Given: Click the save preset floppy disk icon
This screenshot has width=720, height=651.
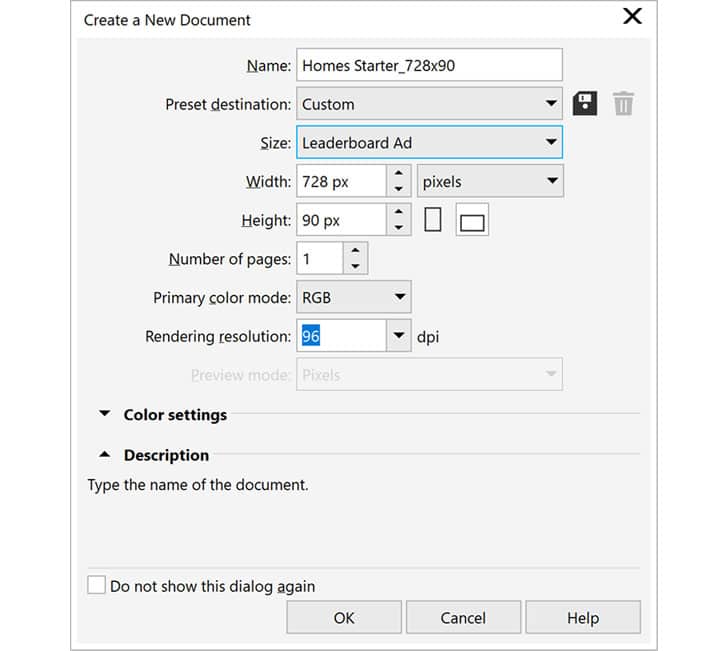Looking at the screenshot, I should (x=584, y=103).
